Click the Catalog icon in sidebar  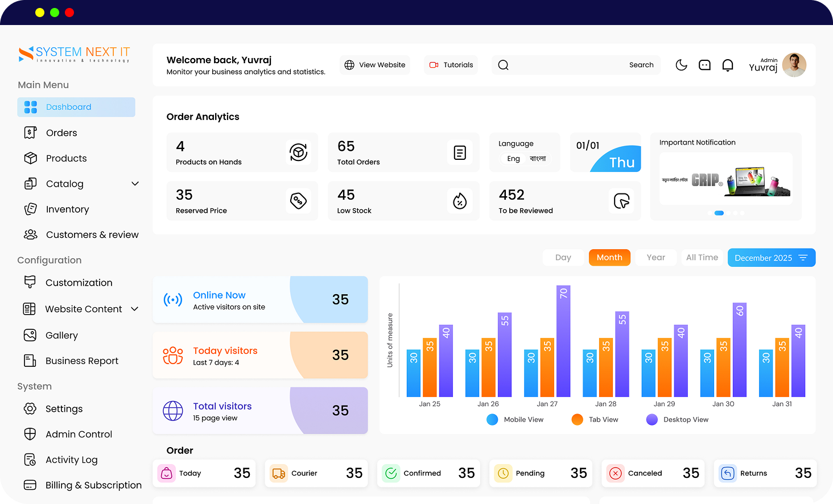[31, 184]
